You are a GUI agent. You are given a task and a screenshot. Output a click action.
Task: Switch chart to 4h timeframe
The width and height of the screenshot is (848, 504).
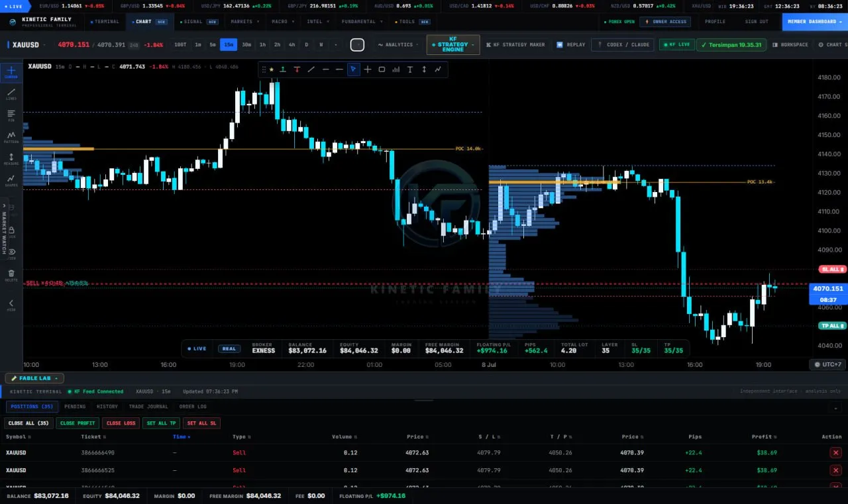[x=291, y=45]
